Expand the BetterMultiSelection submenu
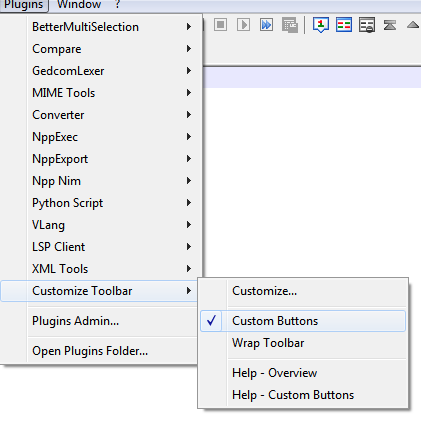The width and height of the screenshot is (421, 442). pyautogui.click(x=101, y=27)
